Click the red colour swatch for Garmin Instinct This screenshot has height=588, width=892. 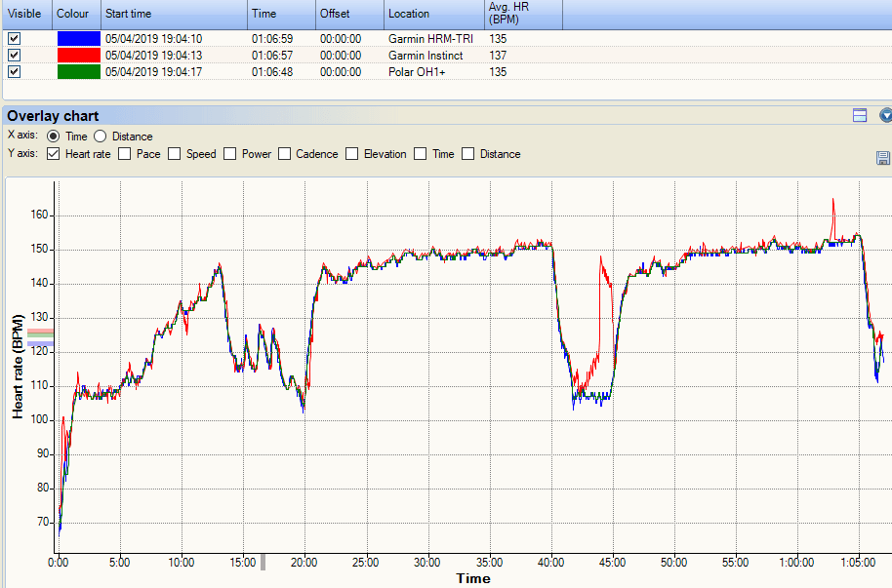79,56
